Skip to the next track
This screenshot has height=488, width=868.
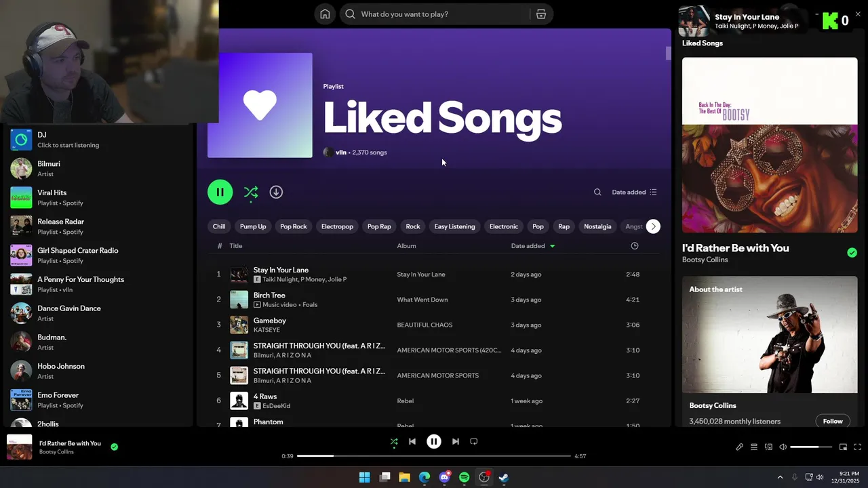456,441
